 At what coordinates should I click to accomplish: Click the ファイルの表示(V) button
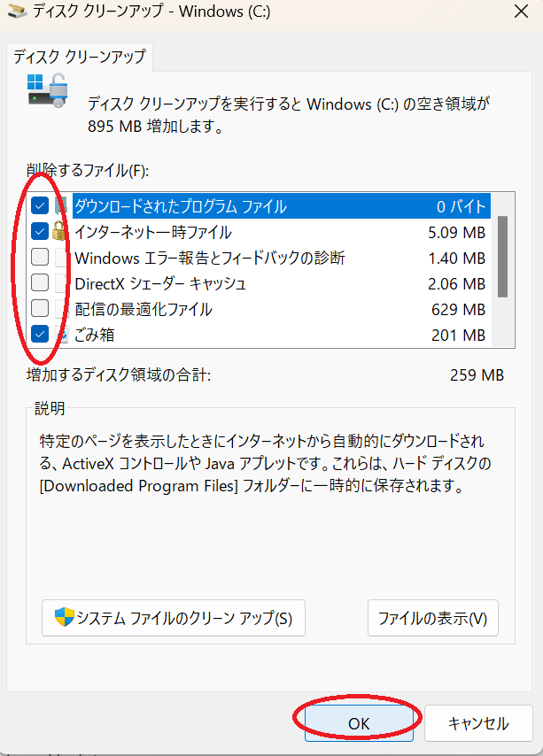432,618
